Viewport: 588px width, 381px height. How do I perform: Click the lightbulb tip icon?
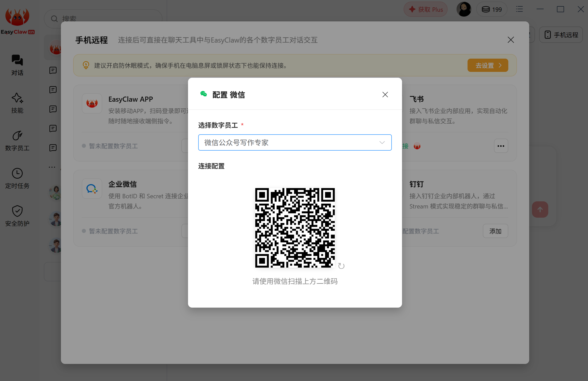86,65
